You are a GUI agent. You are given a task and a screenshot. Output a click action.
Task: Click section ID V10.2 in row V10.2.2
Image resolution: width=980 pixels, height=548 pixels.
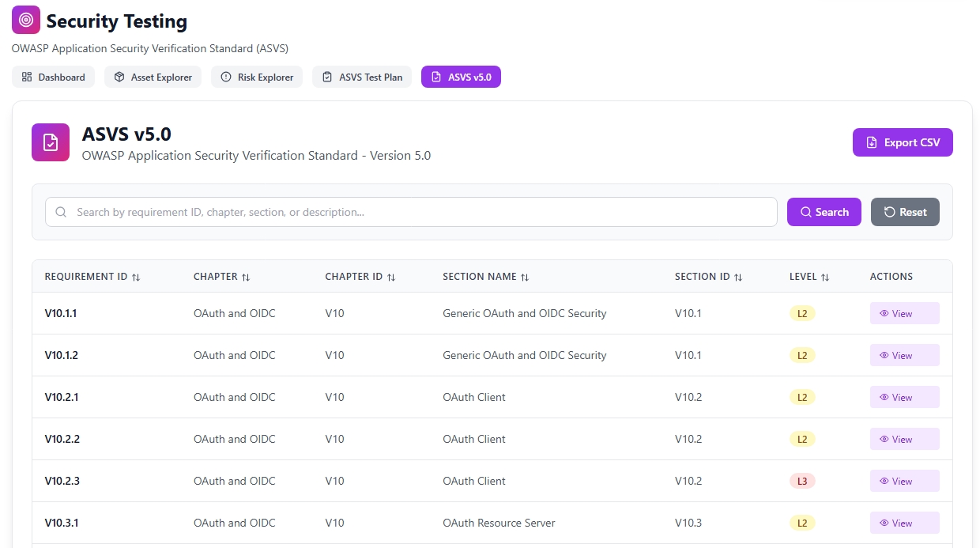tap(688, 439)
